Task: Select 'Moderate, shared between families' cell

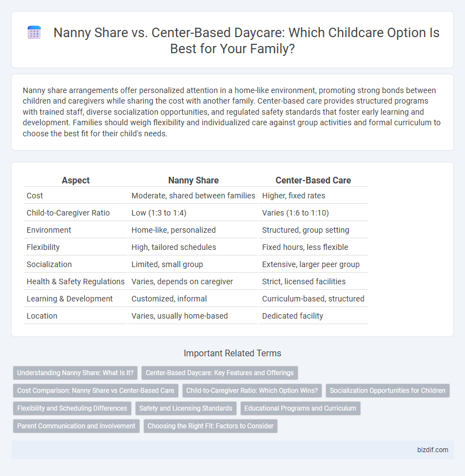Action: 193,196
